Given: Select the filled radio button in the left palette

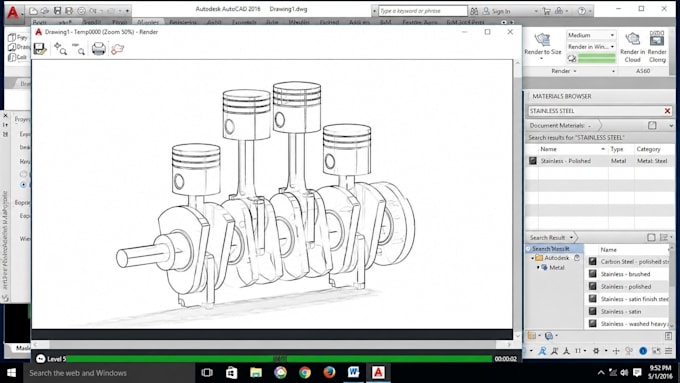Looking at the screenshot, I should point(23,185).
